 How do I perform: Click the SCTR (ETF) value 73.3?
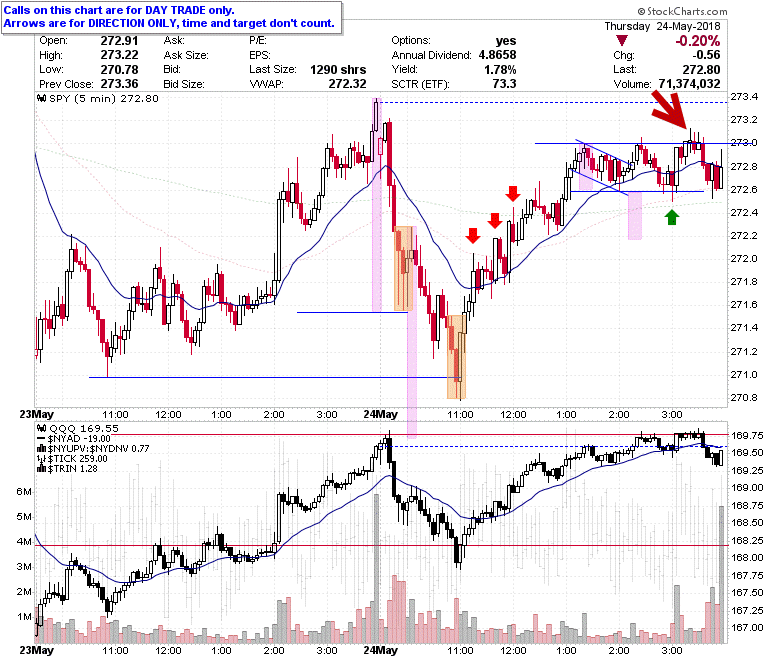504,84
